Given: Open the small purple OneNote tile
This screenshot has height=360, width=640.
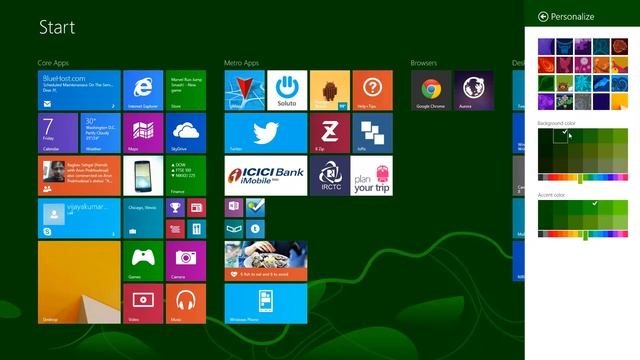Looking at the screenshot, I should point(234,208).
